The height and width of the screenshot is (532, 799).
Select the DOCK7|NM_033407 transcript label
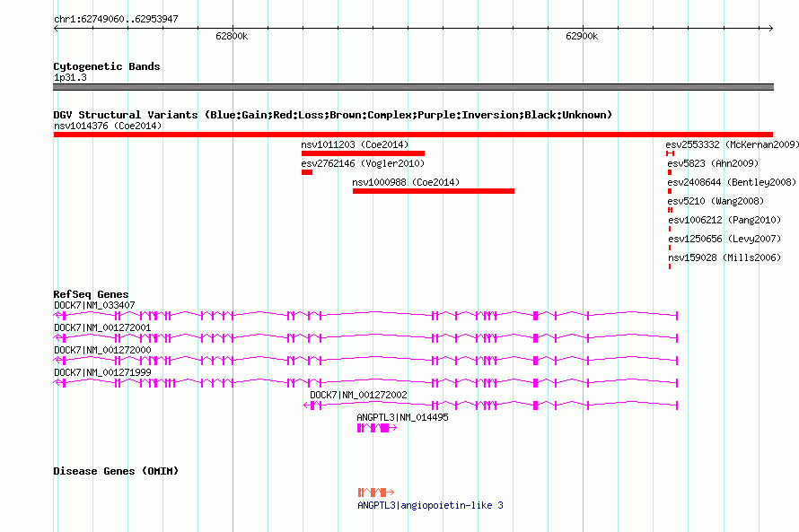(x=94, y=305)
